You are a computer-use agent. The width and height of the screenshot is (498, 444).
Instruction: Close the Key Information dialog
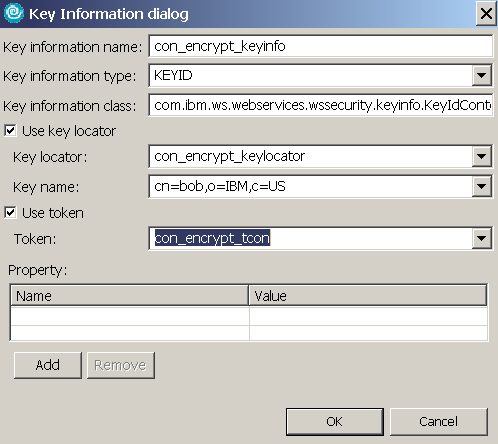tap(486, 14)
